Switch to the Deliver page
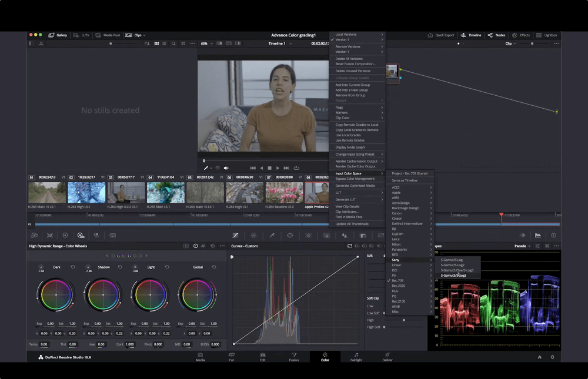This screenshot has height=379, width=588. coord(387,357)
